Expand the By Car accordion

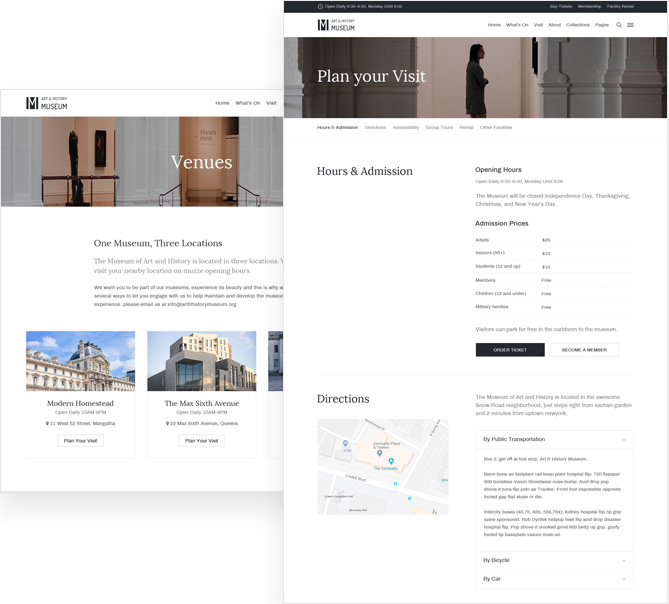pyautogui.click(x=623, y=579)
